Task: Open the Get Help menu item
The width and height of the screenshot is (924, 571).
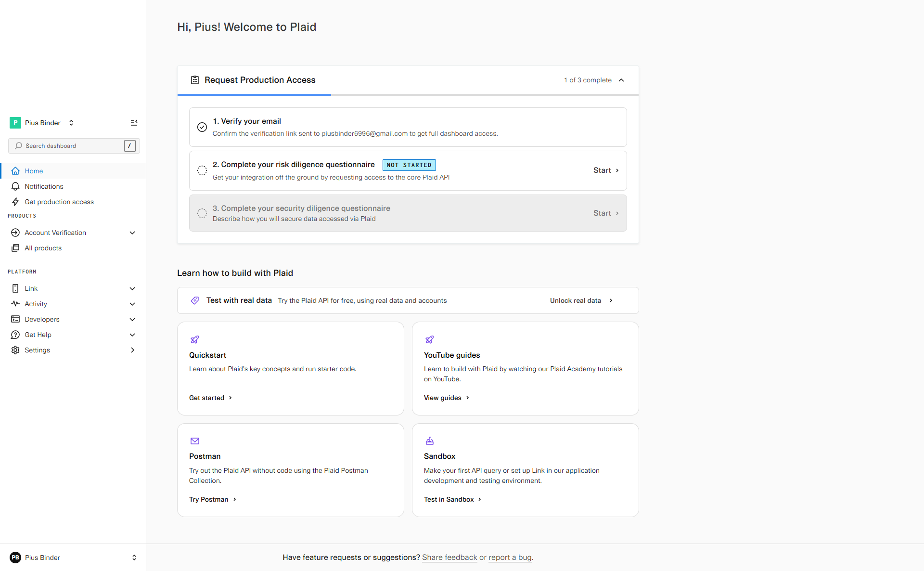Action: click(x=73, y=335)
